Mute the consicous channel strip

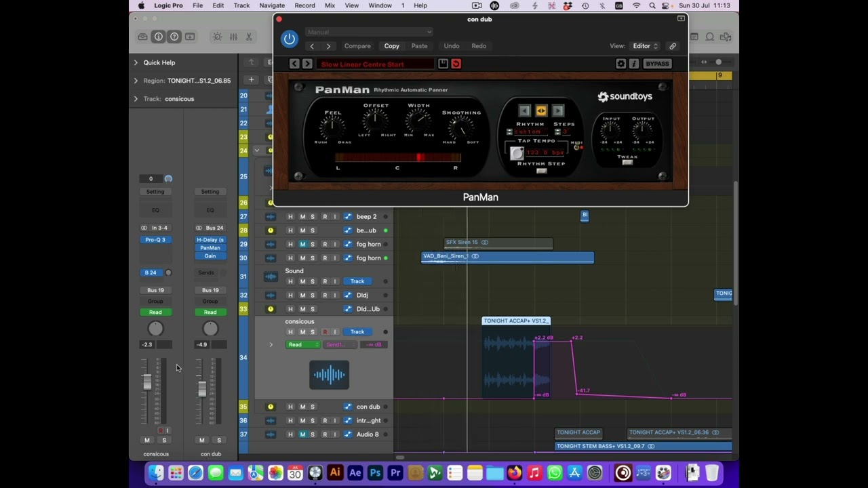[147, 440]
